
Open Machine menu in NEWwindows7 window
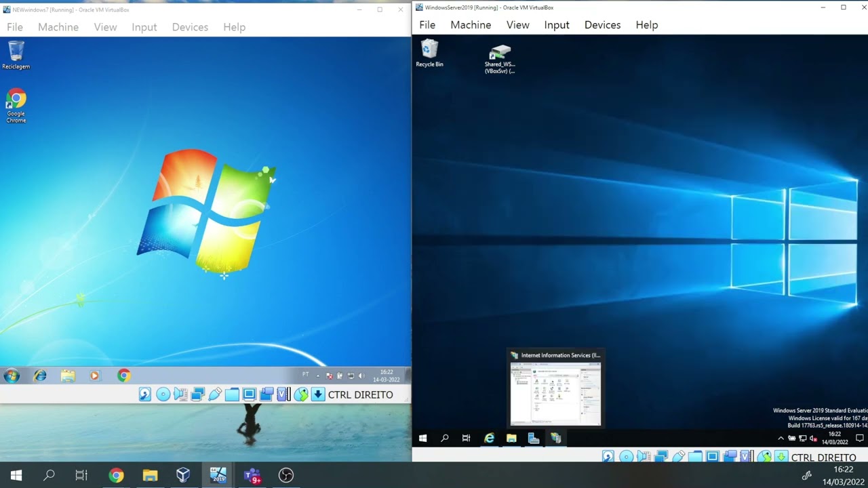[58, 27]
